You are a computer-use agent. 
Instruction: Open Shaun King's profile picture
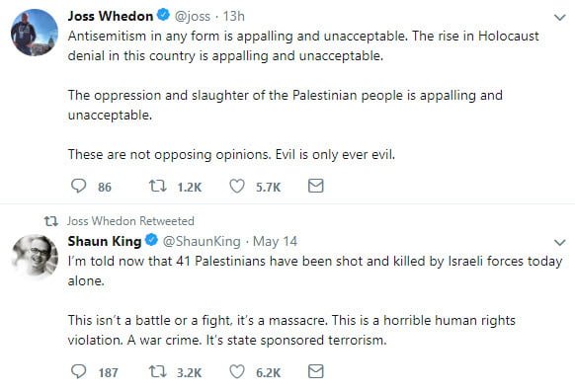35,257
